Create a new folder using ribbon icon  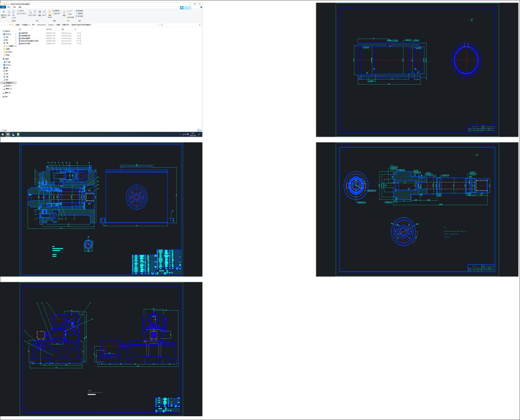(x=50, y=14)
